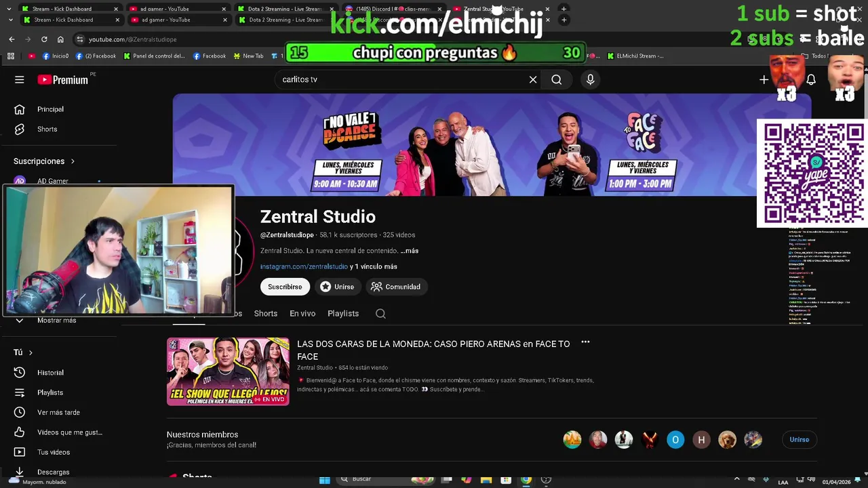Viewport: 868px width, 488px height.
Task: Open 'LAS DOS CARAS DE LA MONEDA' video title
Action: [433, 350]
